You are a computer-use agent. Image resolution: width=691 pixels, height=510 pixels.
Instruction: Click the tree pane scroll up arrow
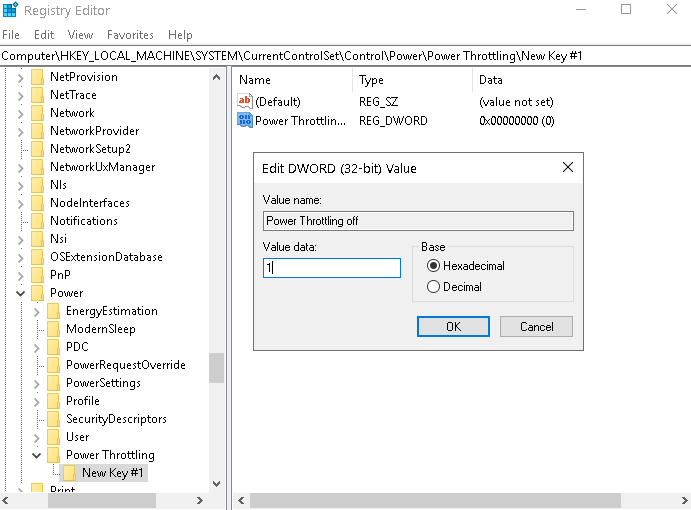216,78
